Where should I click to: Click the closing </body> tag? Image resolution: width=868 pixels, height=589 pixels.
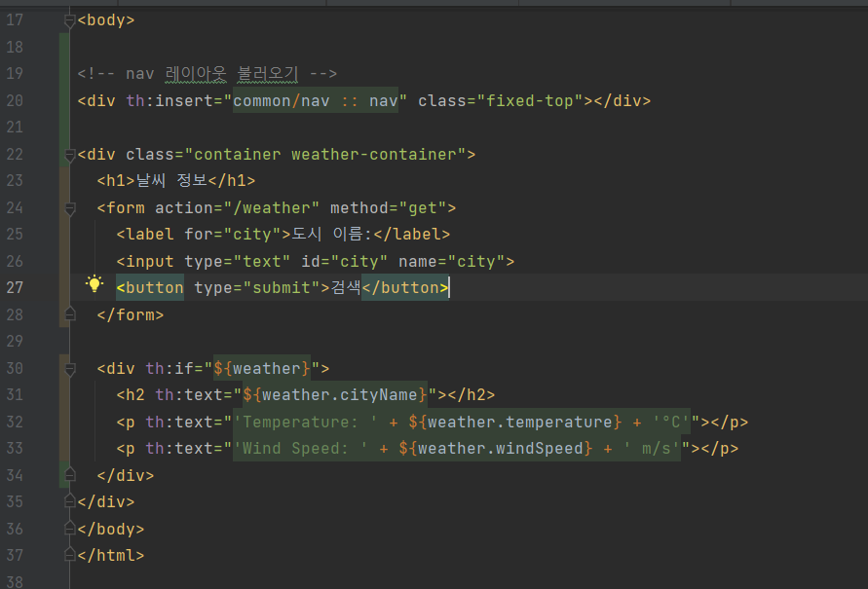(x=111, y=530)
